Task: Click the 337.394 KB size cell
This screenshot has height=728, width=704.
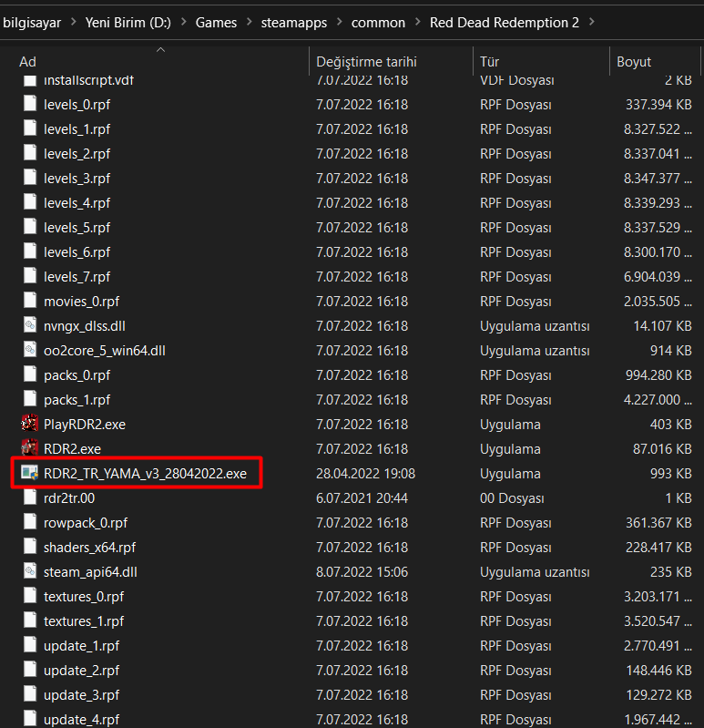Action: [x=658, y=105]
